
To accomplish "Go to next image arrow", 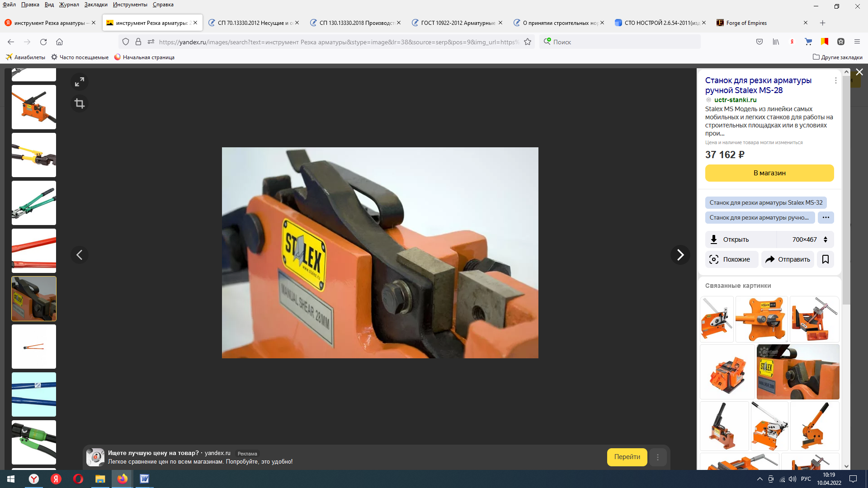I will [680, 255].
